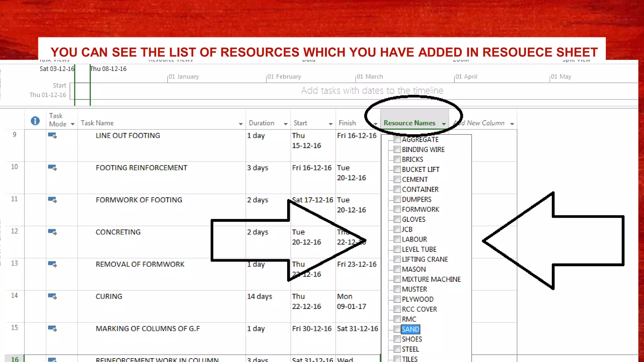Image resolution: width=644 pixels, height=362 pixels.
Task: Click task mode icon for LINE OUT FOOTING
Action: point(52,136)
